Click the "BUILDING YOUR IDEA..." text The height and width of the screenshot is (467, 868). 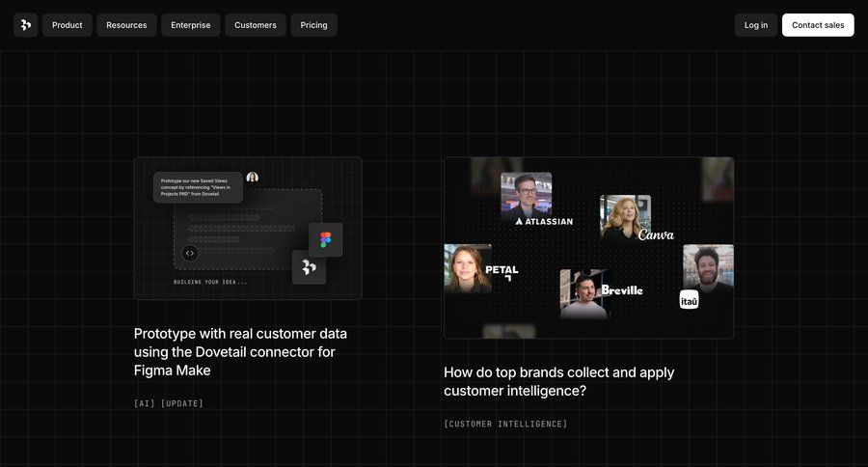[x=210, y=282]
